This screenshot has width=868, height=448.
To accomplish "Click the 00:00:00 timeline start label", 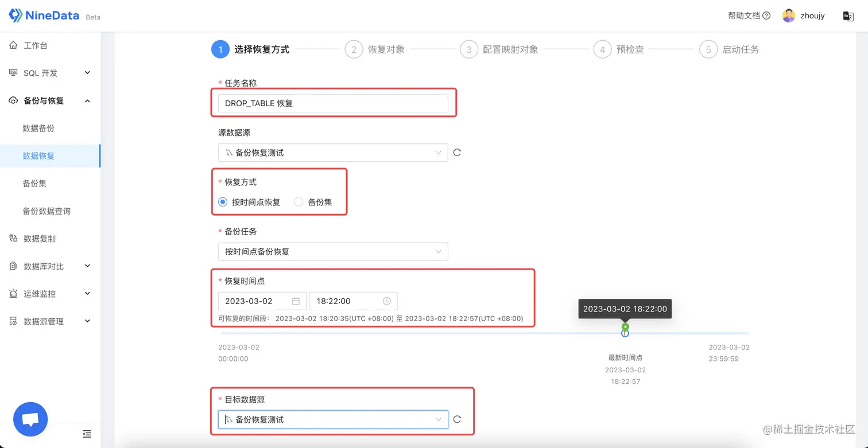I will (233, 359).
